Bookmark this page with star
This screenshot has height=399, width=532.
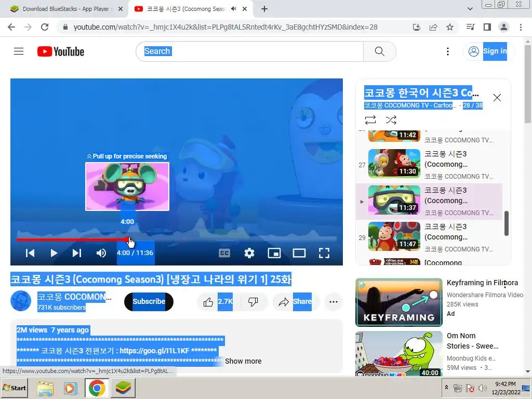[450, 27]
